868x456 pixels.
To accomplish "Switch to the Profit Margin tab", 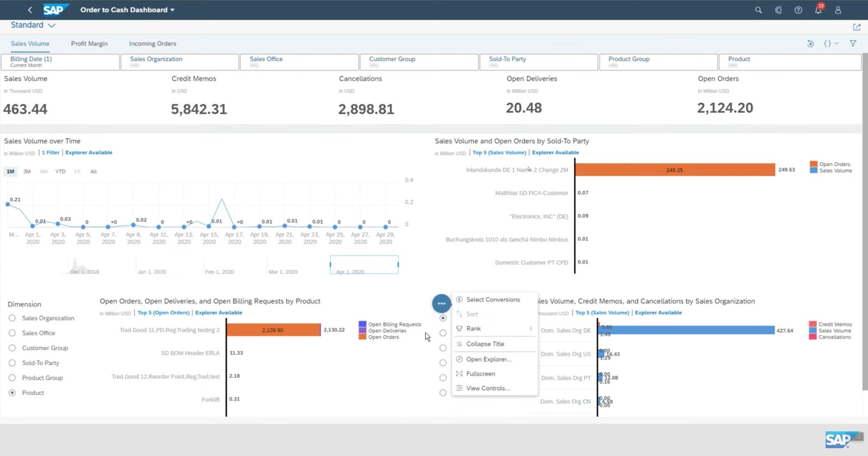I will point(89,44).
